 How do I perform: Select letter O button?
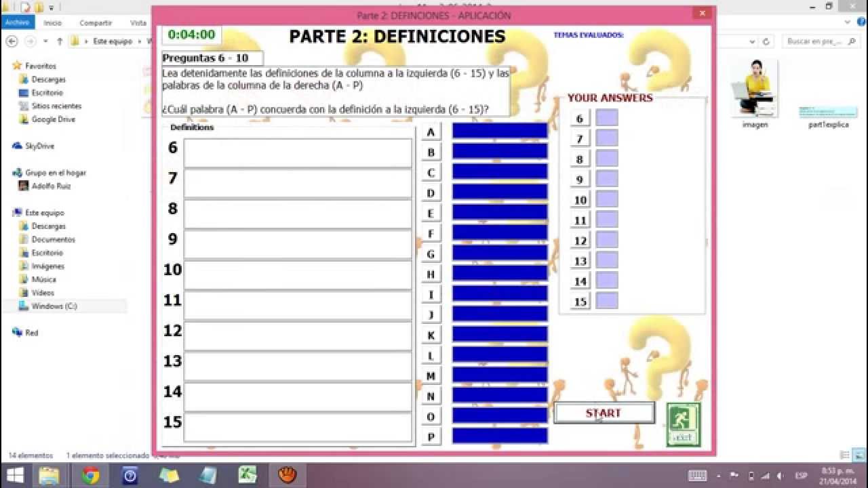coord(431,416)
